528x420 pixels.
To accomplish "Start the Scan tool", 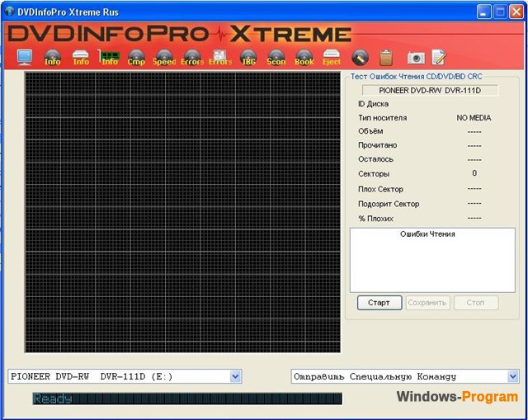I will pyautogui.click(x=276, y=57).
